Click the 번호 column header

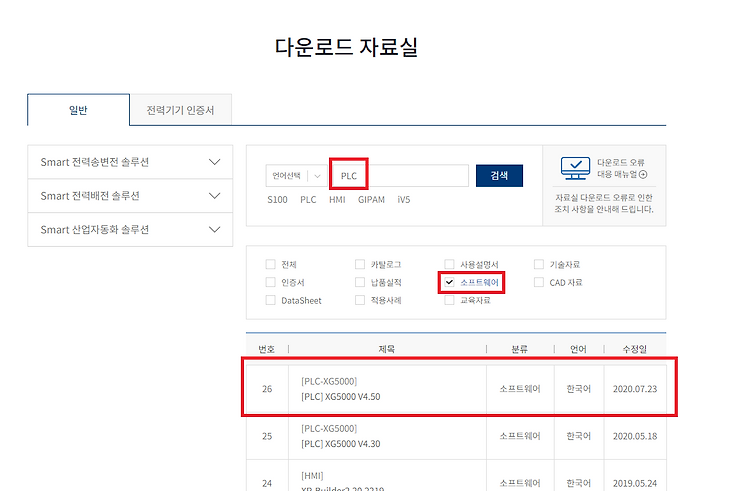tap(267, 349)
